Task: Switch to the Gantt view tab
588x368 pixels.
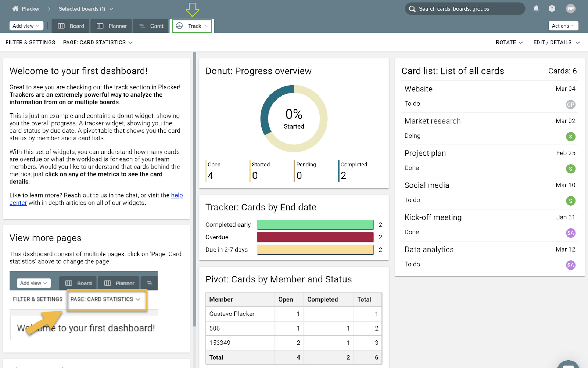Action: [151, 26]
